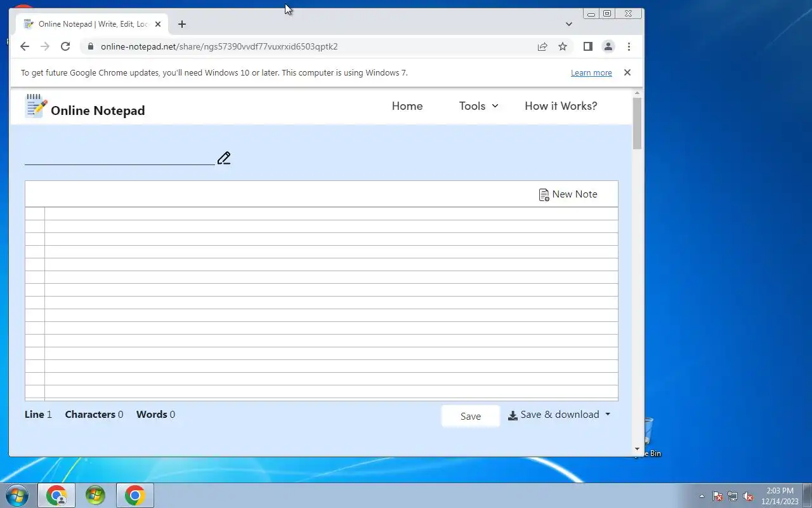Click the pencil edit title icon
The image size is (812, 508).
223,158
